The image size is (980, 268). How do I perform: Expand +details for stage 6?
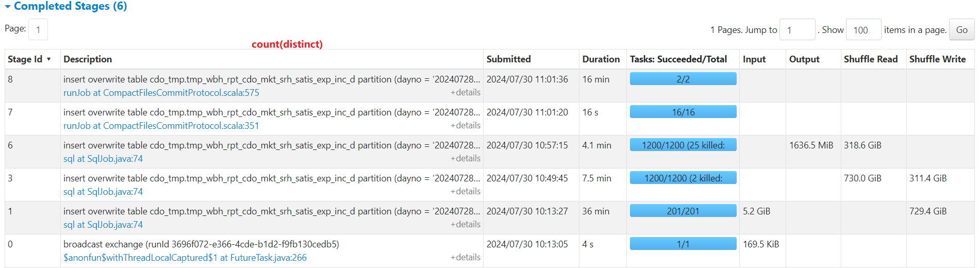point(466,159)
